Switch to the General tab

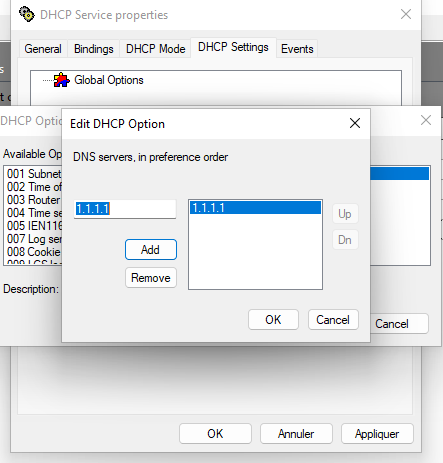[43, 49]
